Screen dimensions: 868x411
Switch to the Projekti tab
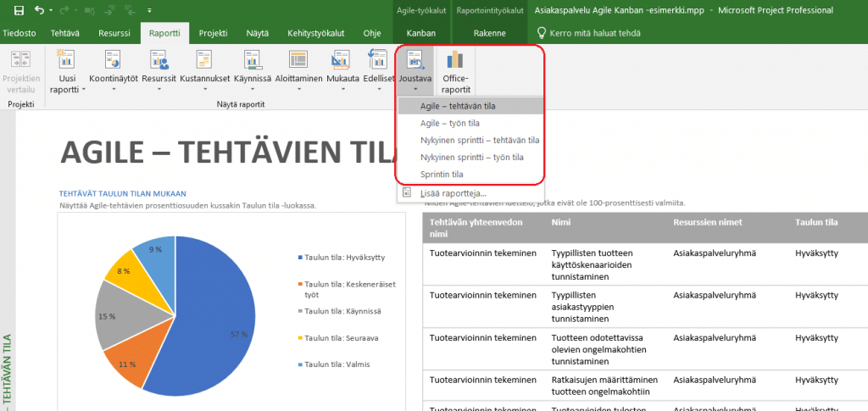213,33
